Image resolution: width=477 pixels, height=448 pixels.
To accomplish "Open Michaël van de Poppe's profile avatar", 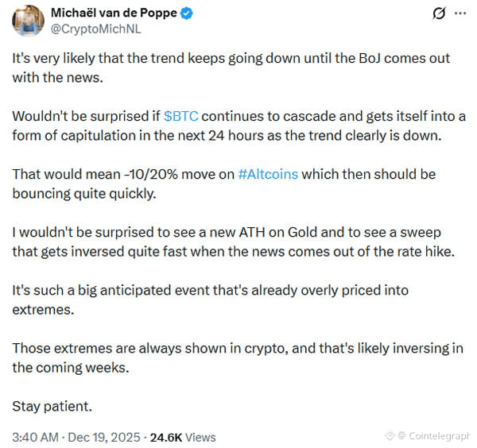I will pos(28,21).
